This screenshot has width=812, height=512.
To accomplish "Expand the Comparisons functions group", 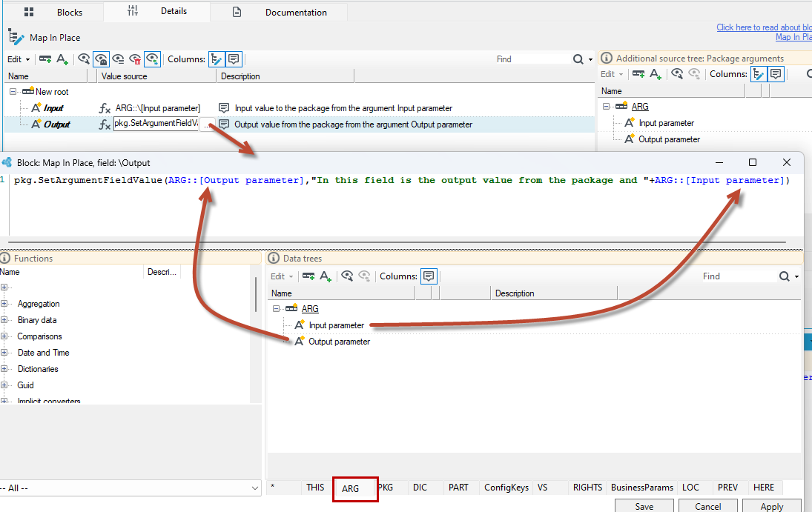I will click(x=4, y=336).
